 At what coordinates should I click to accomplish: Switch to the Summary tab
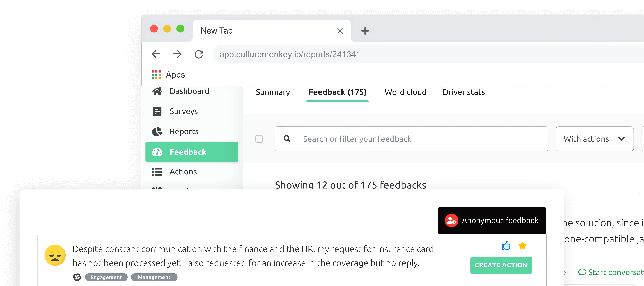click(x=273, y=92)
